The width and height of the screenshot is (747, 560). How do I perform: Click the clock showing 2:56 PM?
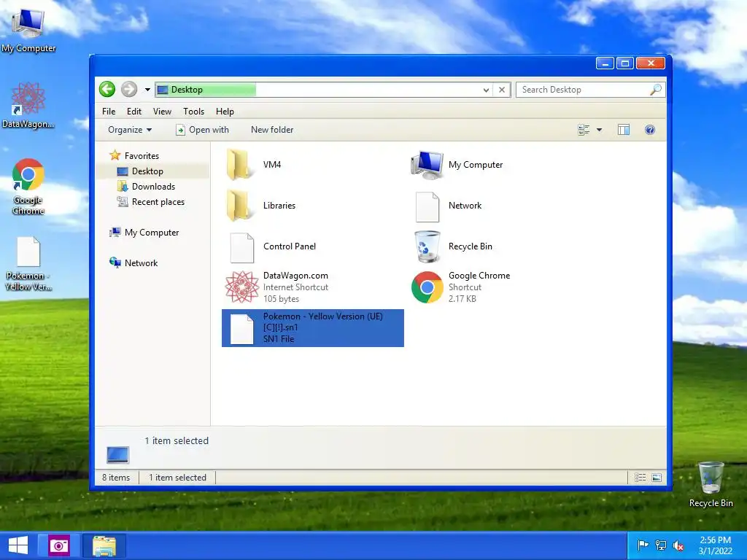pos(715,545)
